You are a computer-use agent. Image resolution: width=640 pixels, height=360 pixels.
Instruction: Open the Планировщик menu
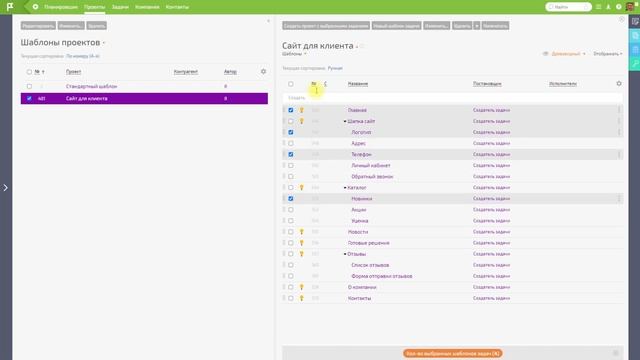tap(61, 7)
